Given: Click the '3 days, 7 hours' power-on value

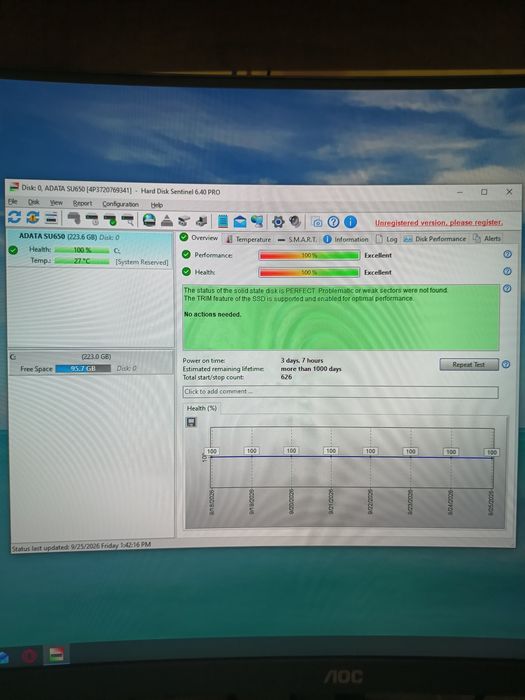Looking at the screenshot, I should pyautogui.click(x=302, y=360).
